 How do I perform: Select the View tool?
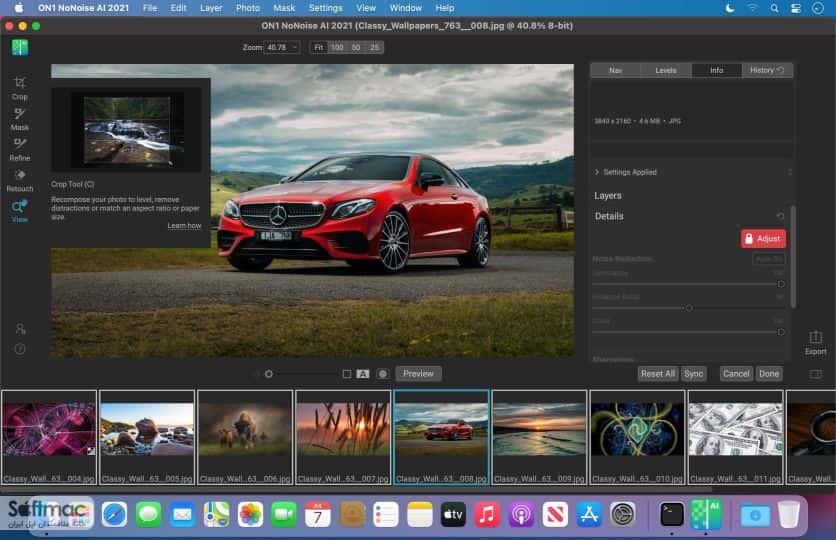(x=20, y=211)
